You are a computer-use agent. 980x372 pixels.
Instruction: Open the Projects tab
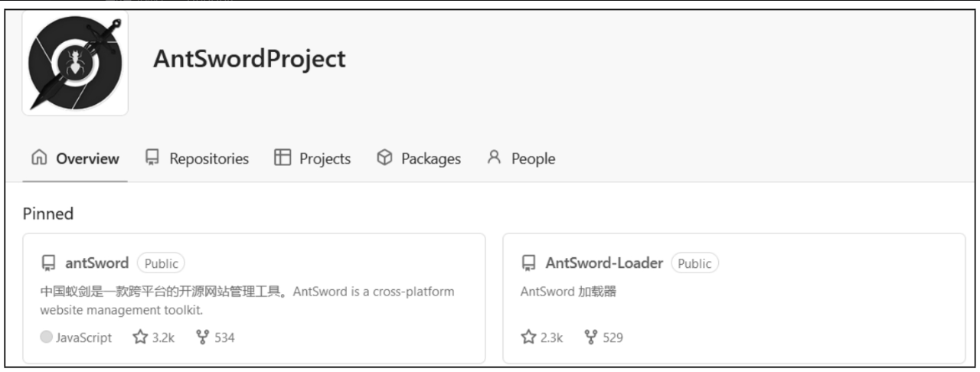pos(312,159)
